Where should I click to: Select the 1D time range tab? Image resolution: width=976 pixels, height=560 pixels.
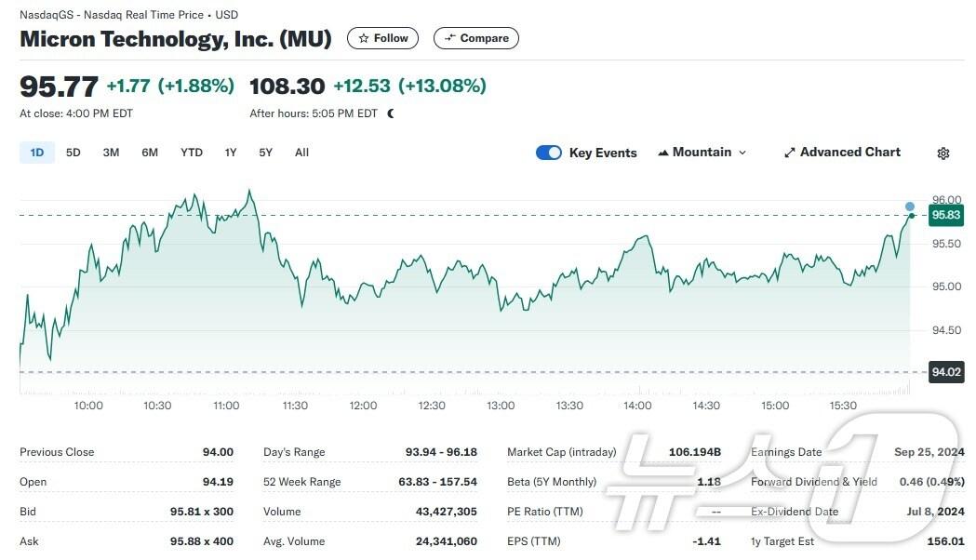(x=37, y=153)
